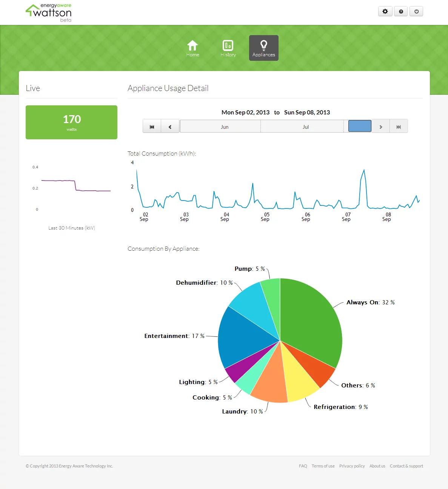The height and width of the screenshot is (489, 448).
Task: Open the Contact & support link
Action: 406,466
